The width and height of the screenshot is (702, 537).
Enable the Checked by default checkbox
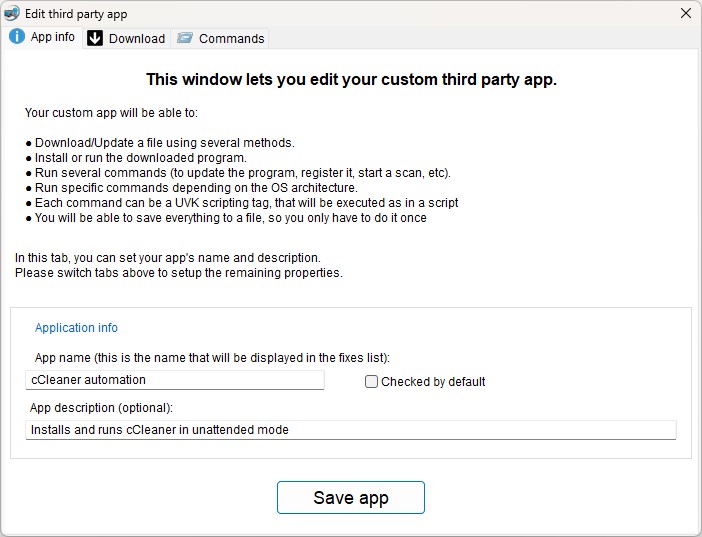pyautogui.click(x=371, y=382)
